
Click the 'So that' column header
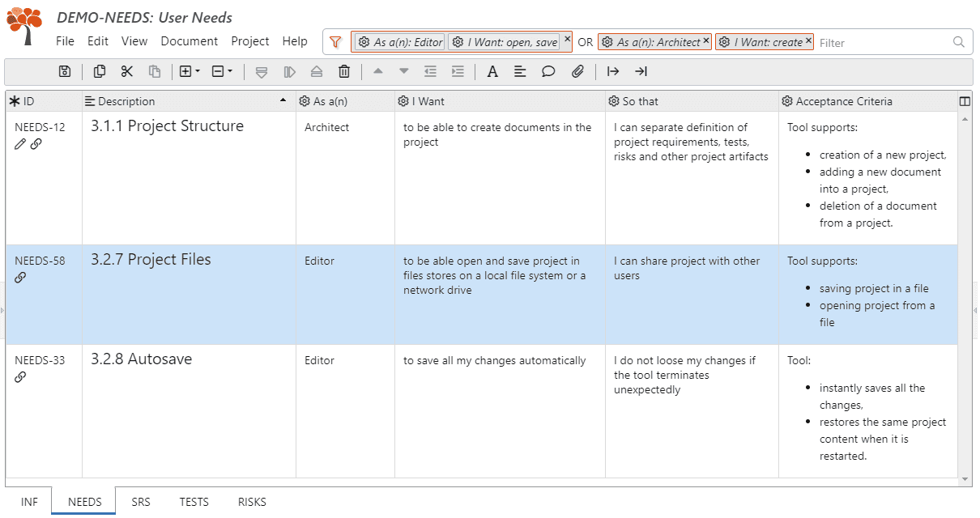[692, 101]
